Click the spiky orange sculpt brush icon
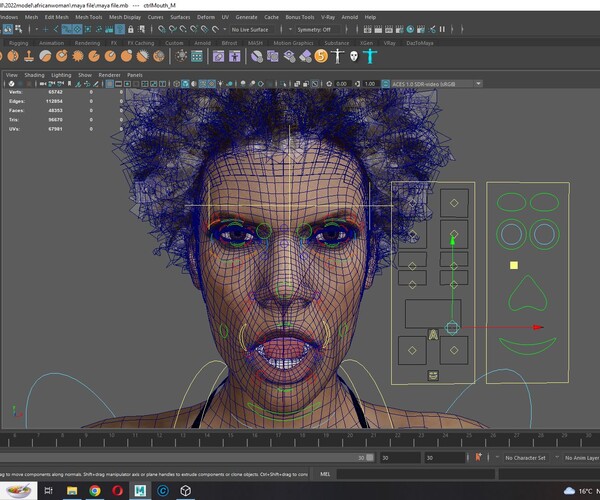The image size is (600, 500). [x=78, y=56]
